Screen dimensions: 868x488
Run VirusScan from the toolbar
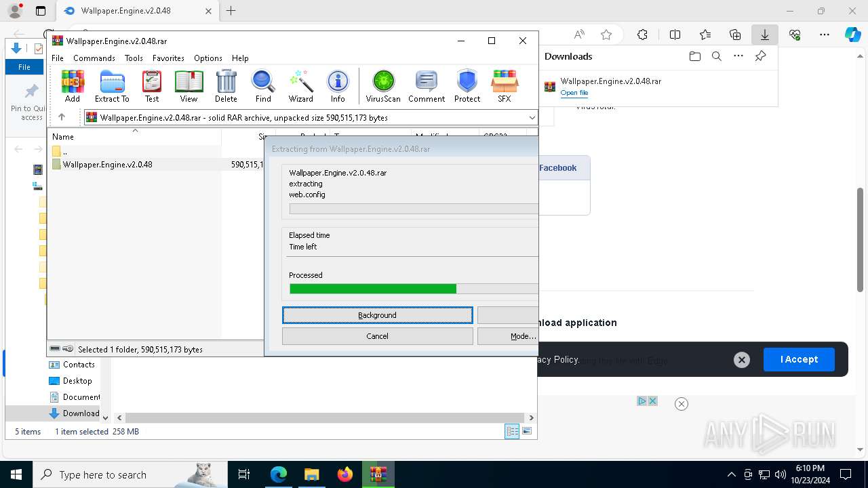click(383, 86)
